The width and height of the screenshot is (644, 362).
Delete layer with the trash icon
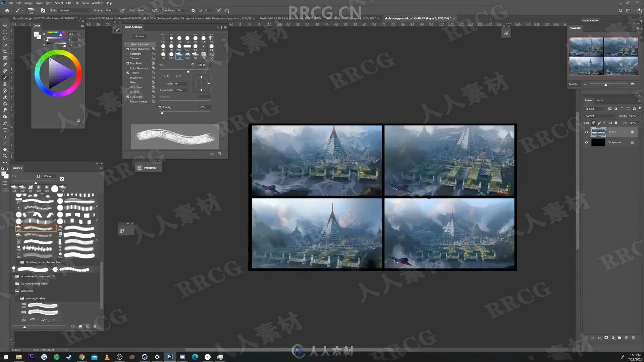(633, 338)
